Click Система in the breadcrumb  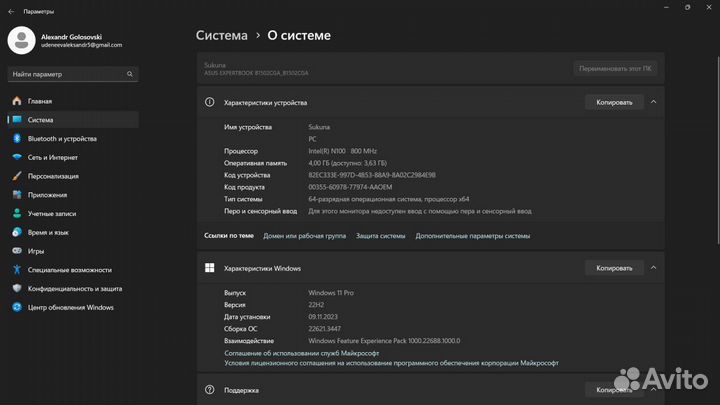click(x=222, y=35)
